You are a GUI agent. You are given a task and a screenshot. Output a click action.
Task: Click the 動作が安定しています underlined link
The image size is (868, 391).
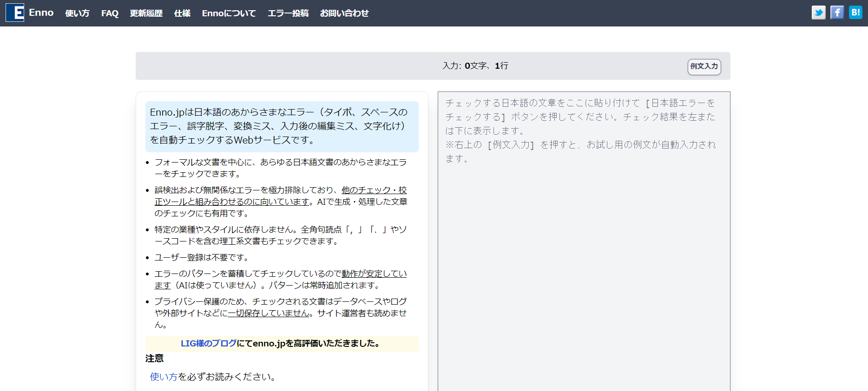281,279
